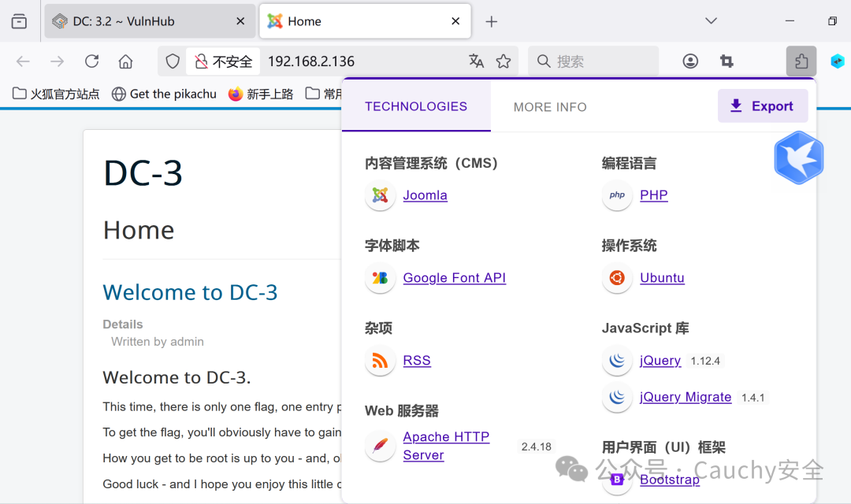Click the DC-3 site title heading
The height and width of the screenshot is (504, 851).
click(x=143, y=173)
